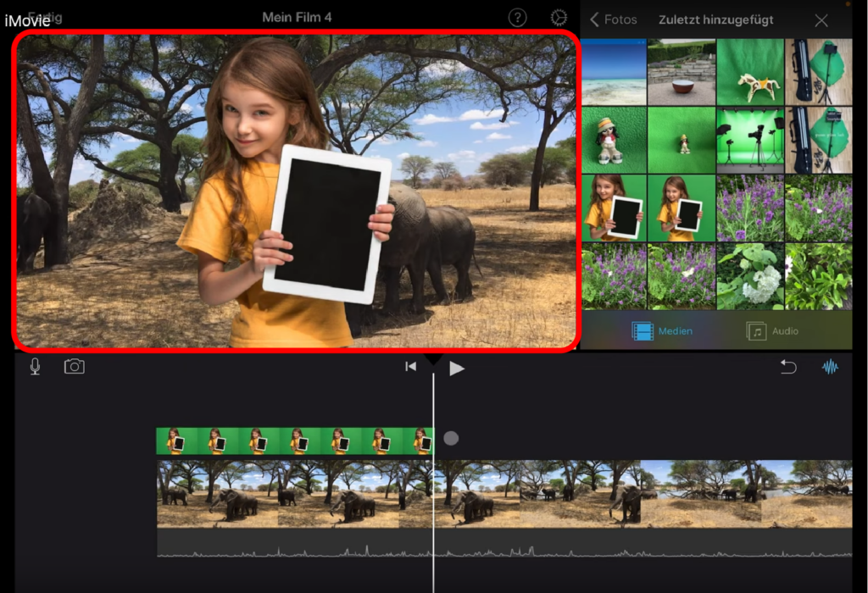The height and width of the screenshot is (593, 868).
Task: Open the camera capture icon
Action: tap(75, 367)
